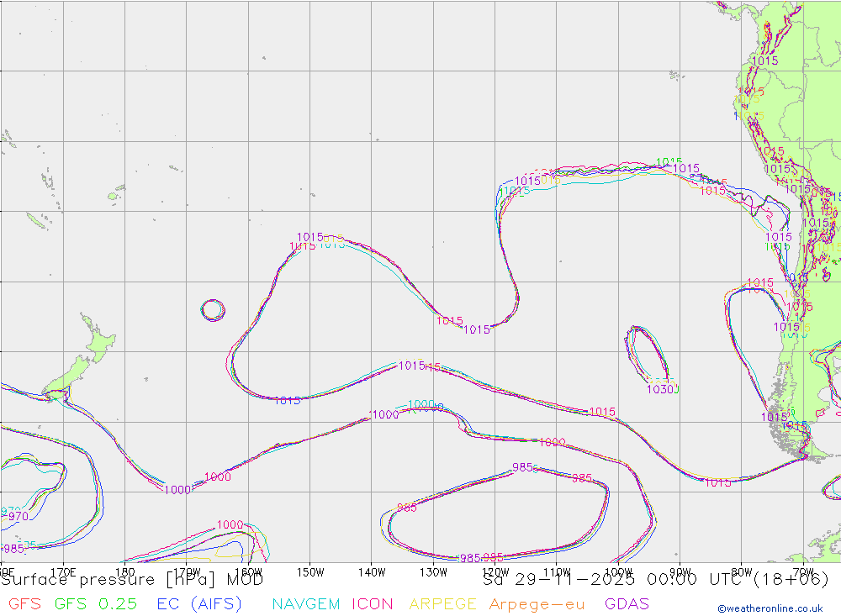841x616 pixels.
Task: Click the 120W longitude axis label
Action: tap(495, 572)
